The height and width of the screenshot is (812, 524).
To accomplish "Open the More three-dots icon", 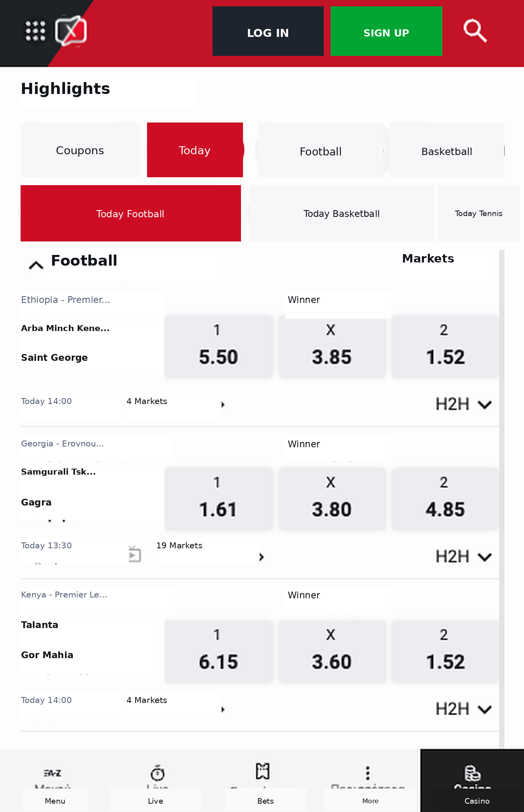I will pos(368,773).
